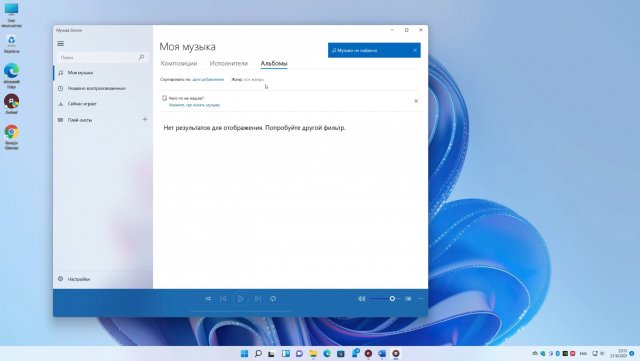Click the Play button

tap(240, 299)
